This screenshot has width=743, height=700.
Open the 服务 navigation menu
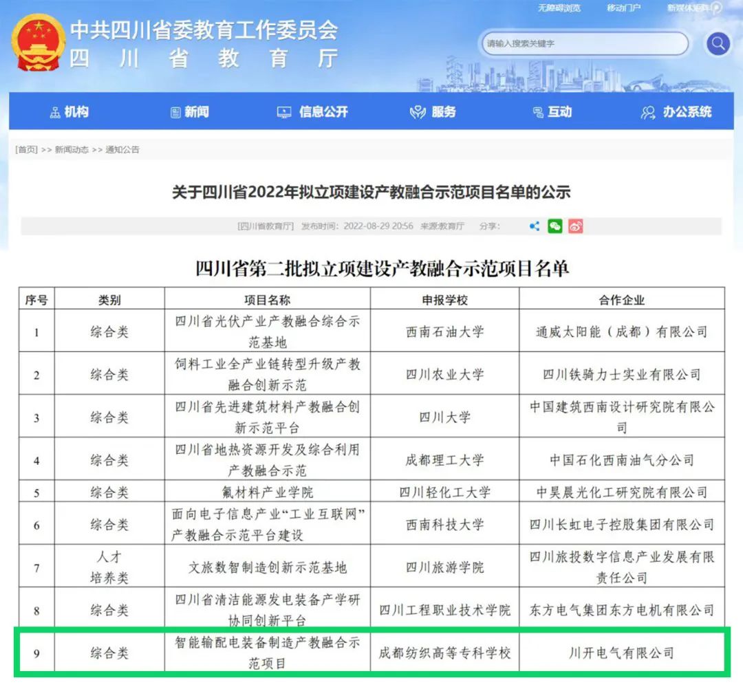click(x=433, y=112)
